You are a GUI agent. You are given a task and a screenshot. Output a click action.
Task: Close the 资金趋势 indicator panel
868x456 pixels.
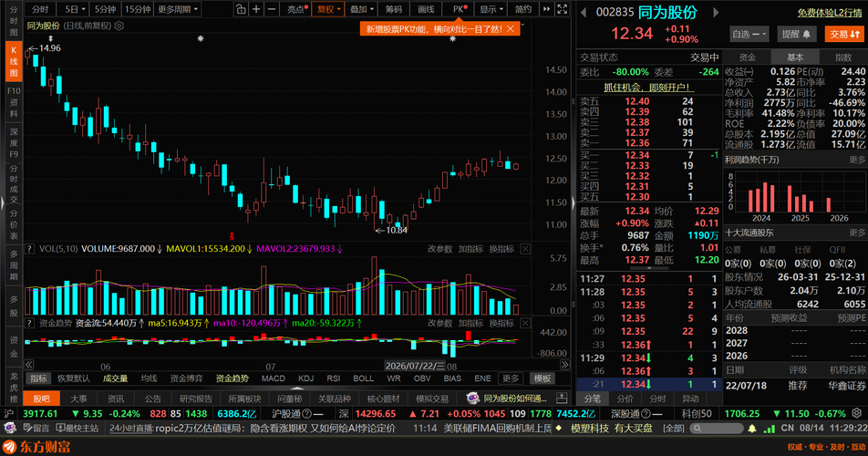coord(525,323)
